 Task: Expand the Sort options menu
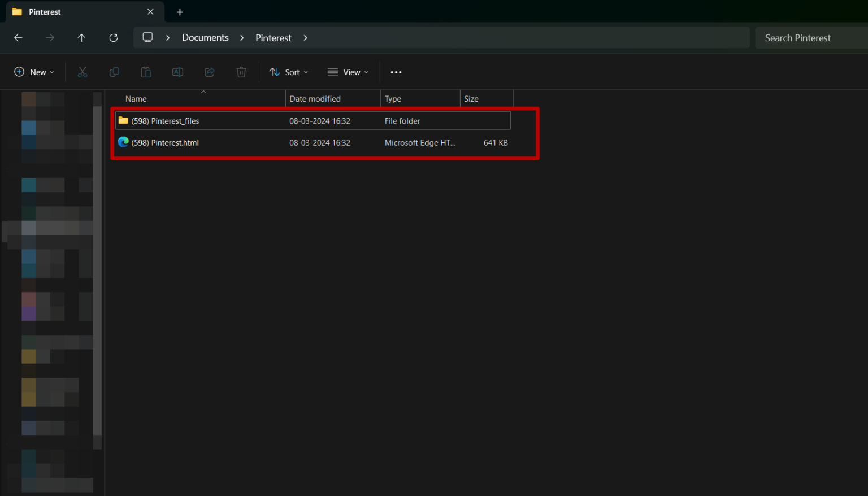(289, 72)
